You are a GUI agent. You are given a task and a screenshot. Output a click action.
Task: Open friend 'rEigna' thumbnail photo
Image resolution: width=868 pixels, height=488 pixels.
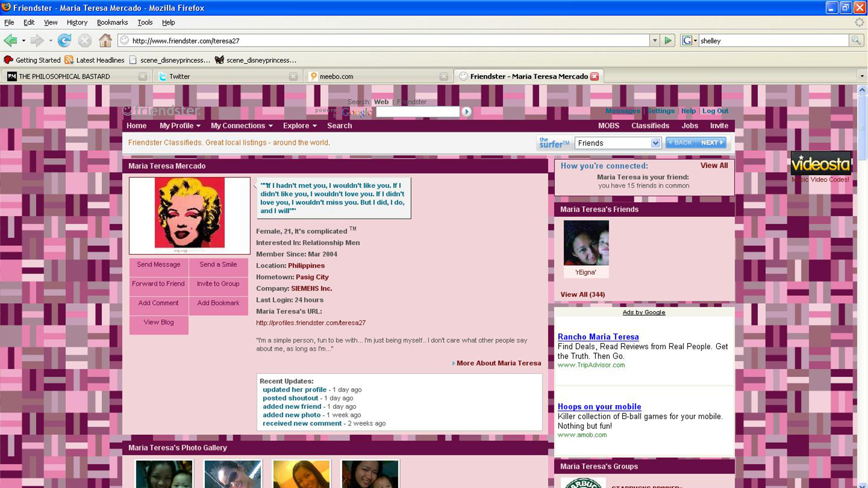[x=586, y=243]
